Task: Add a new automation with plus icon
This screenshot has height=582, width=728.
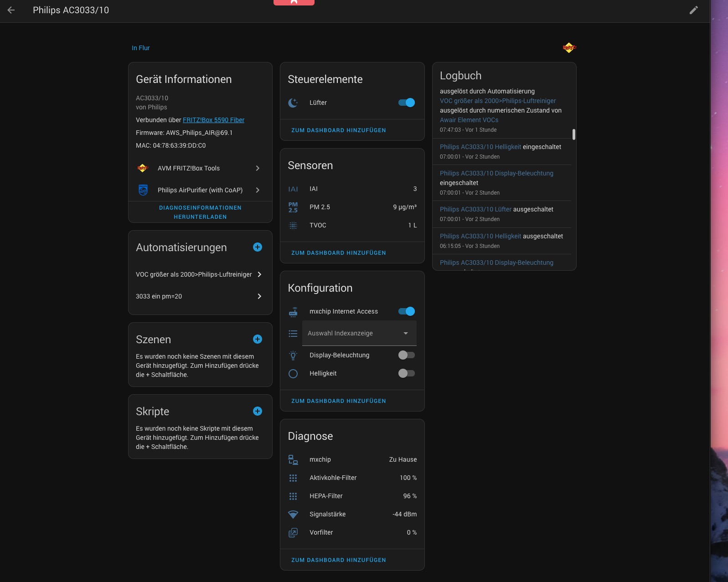Action: [258, 247]
